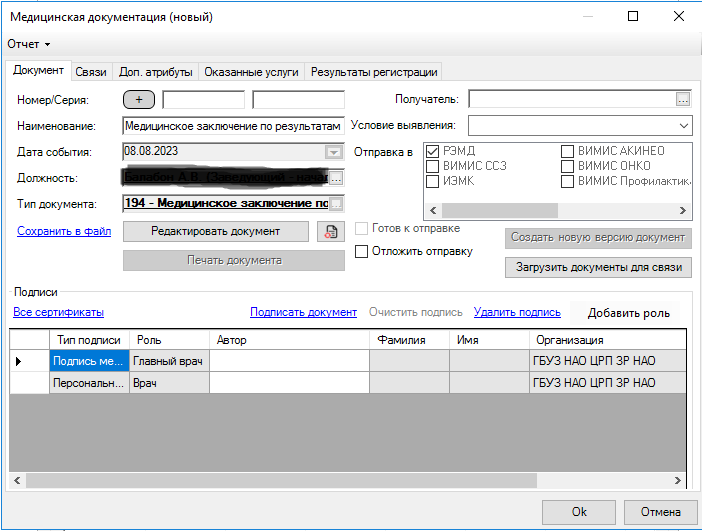This screenshot has width=702, height=531.
Task: Close the Медицинская документация window
Action: click(679, 17)
